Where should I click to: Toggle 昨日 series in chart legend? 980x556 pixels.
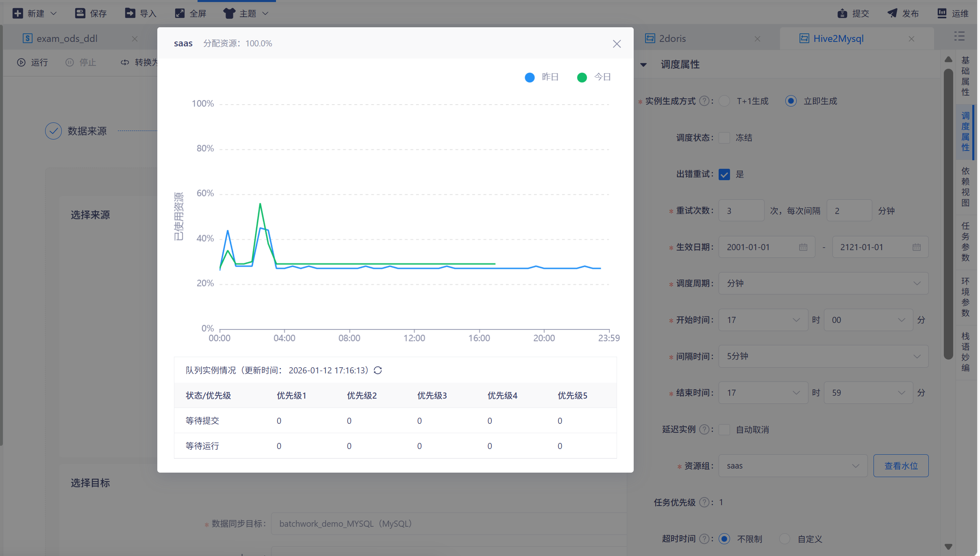point(542,77)
